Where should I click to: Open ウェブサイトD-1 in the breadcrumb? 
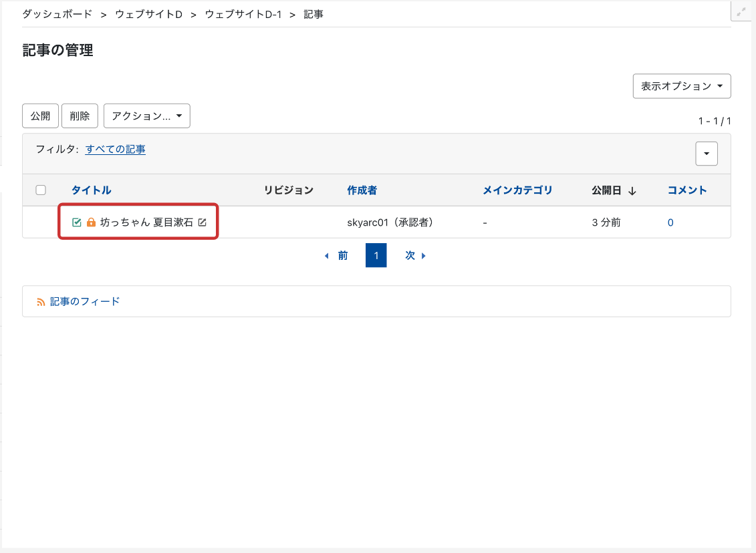pyautogui.click(x=243, y=14)
